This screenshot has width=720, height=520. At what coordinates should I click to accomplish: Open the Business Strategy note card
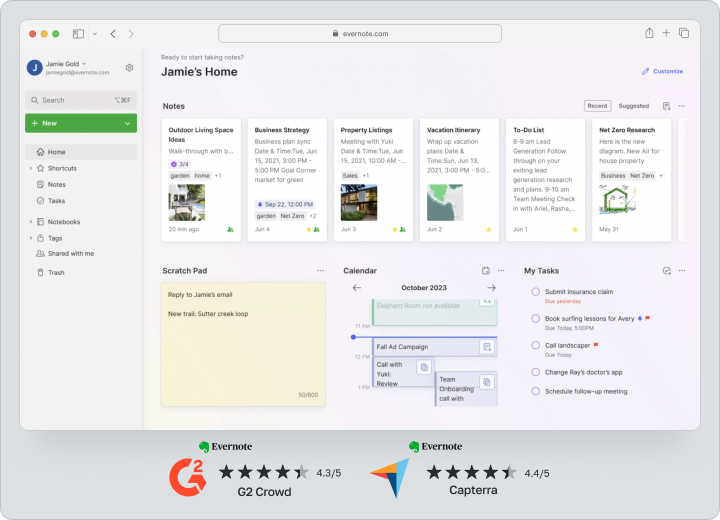click(287, 180)
